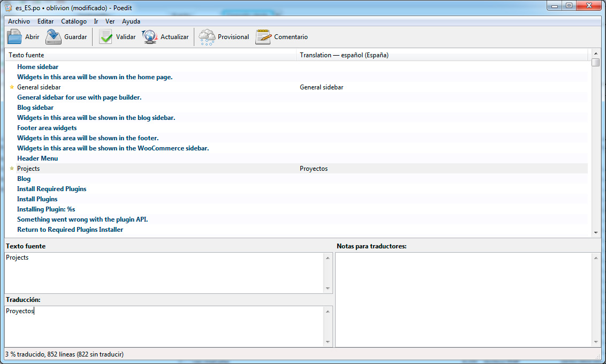
Task: Click the string list scroll down arrow
Action: tap(596, 233)
